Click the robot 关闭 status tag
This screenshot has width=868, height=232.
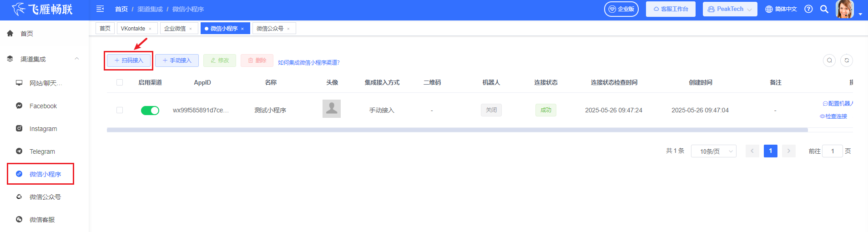491,110
